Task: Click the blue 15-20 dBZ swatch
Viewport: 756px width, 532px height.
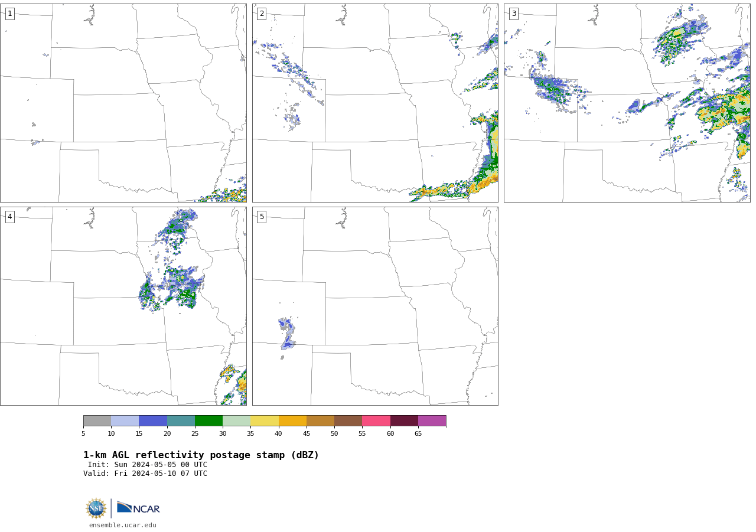Action: coord(153,420)
